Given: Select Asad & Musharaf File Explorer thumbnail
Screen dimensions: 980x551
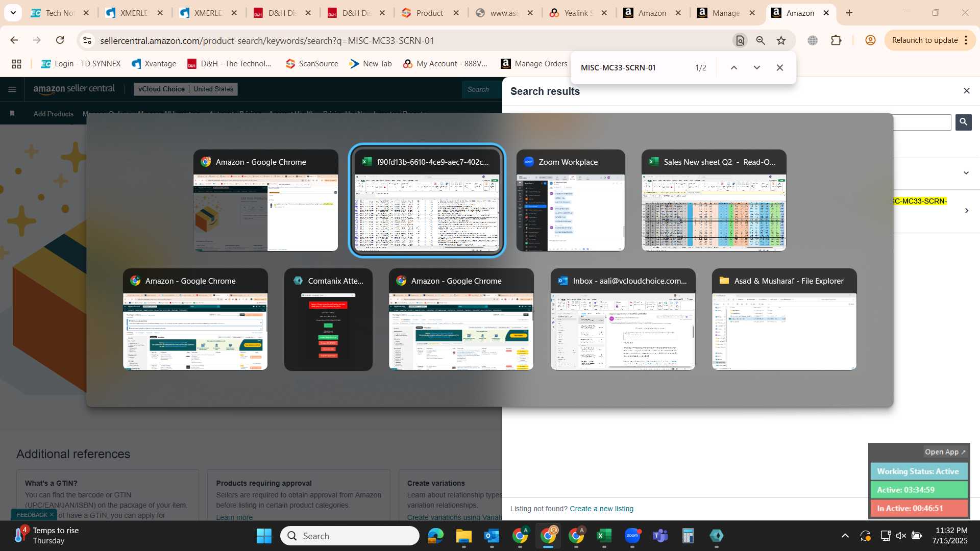Looking at the screenshot, I should click(x=784, y=319).
